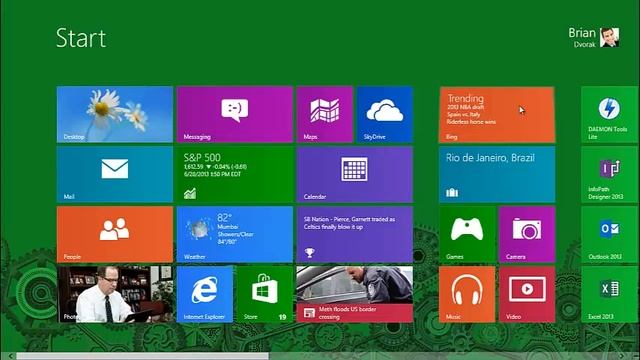Open the Games Xbox controller tile
This screenshot has height=360, width=640.
coord(467,234)
